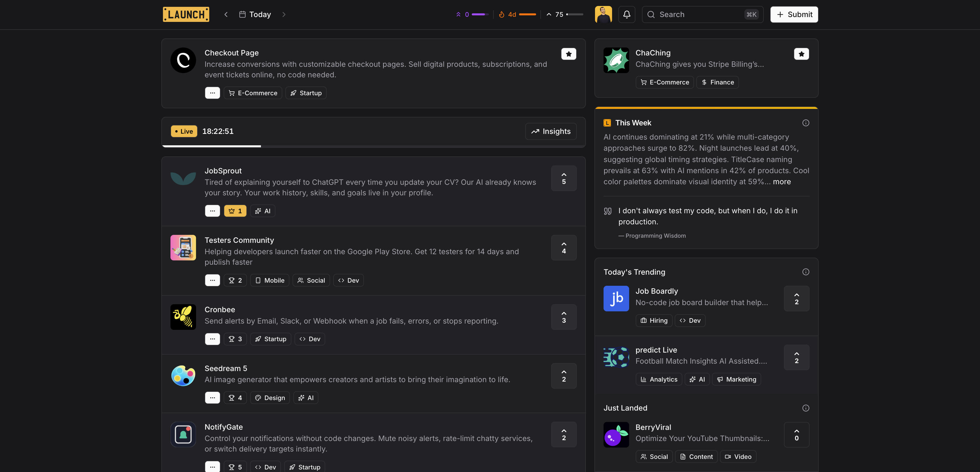The height and width of the screenshot is (472, 980).
Task: Select Finance tag on ChaChing
Action: tap(718, 82)
